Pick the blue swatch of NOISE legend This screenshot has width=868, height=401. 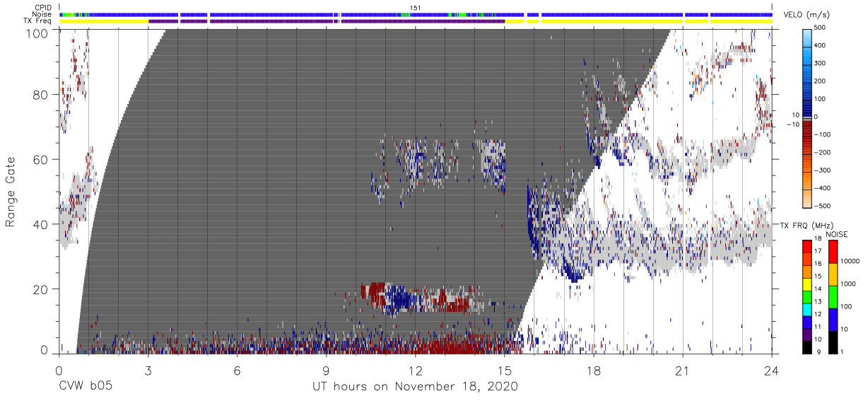click(x=833, y=319)
